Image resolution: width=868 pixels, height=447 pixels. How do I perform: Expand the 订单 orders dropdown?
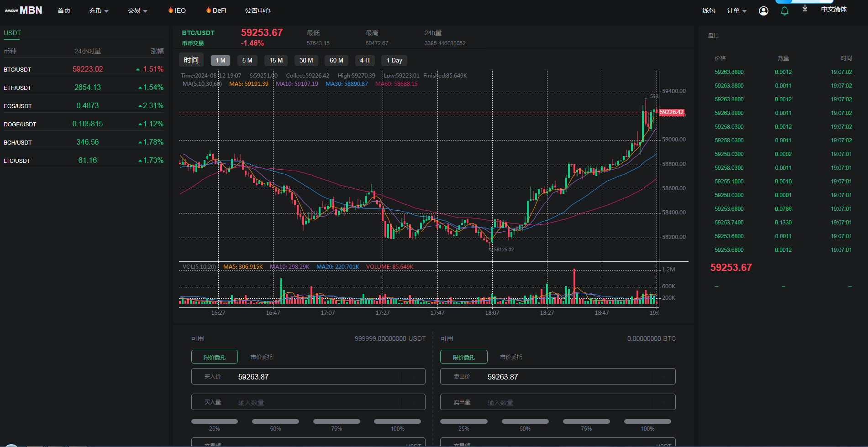point(736,10)
